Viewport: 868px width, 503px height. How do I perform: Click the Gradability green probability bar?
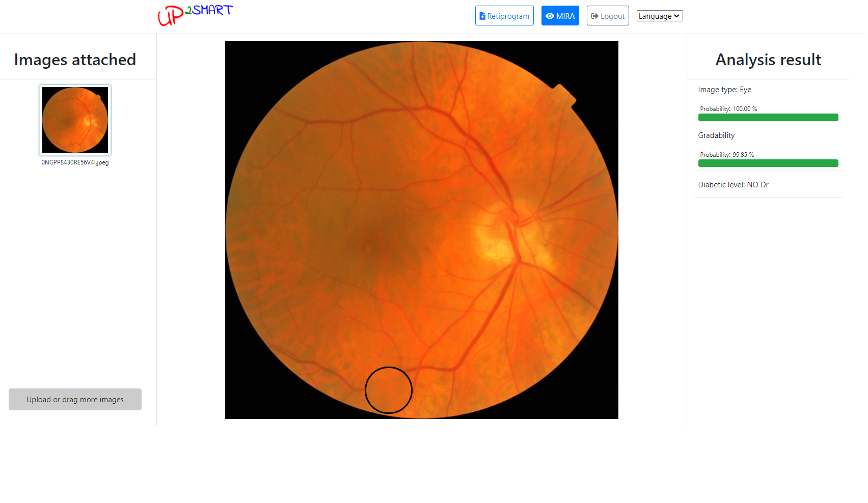[768, 163]
